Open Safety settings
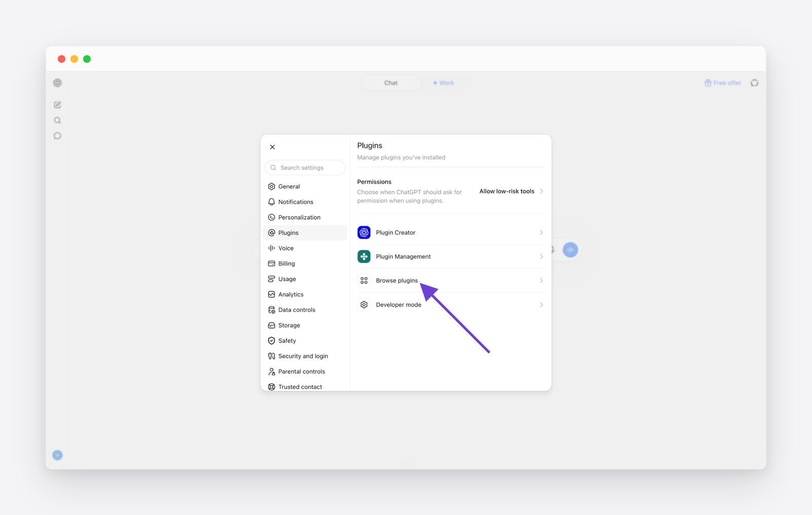The width and height of the screenshot is (812, 515). (x=305, y=340)
